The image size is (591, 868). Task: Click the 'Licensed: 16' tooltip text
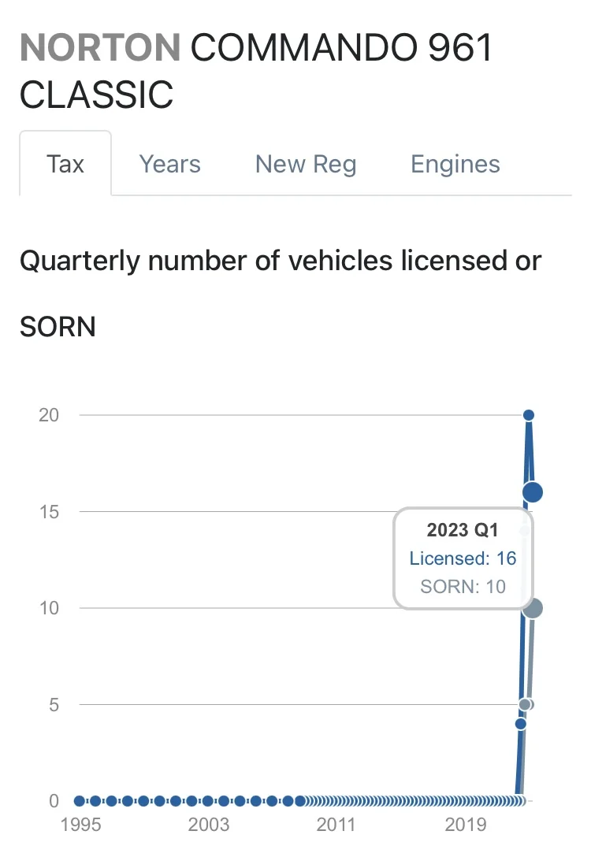coord(463,558)
